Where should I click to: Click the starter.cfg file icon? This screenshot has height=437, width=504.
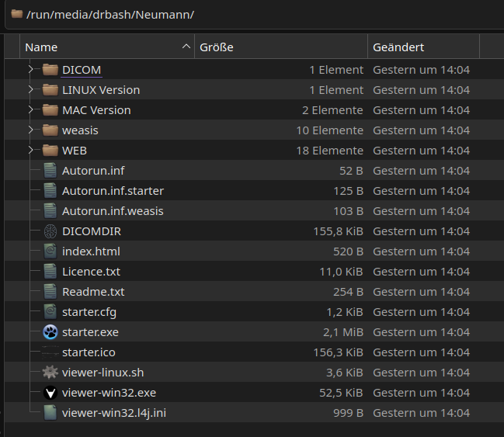50,312
